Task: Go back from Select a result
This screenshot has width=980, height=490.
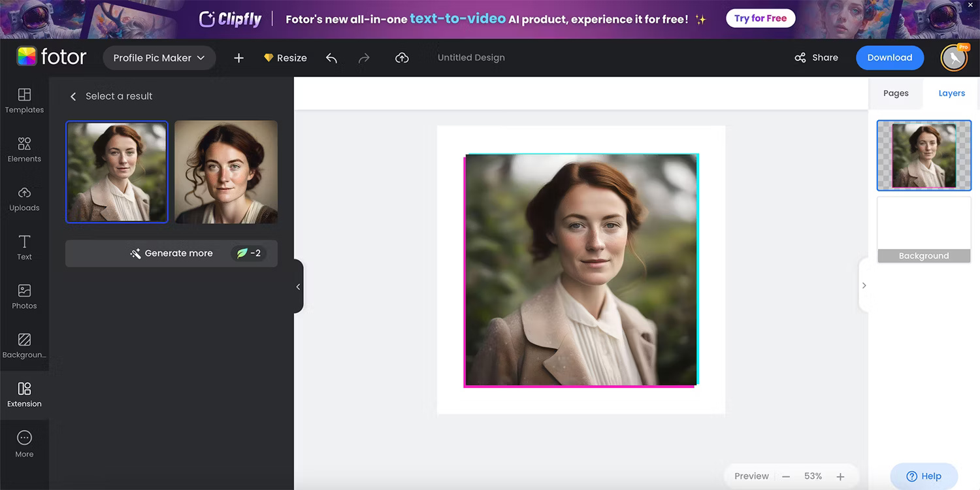Action: point(73,96)
